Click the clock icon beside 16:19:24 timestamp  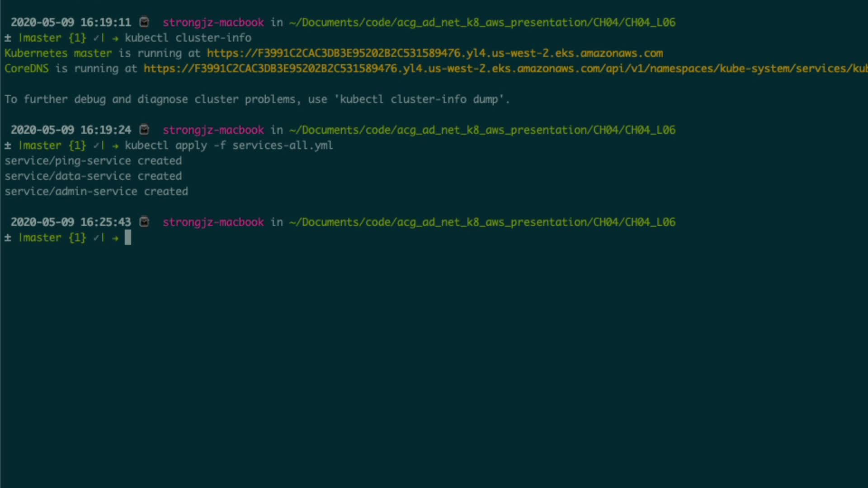(x=144, y=130)
